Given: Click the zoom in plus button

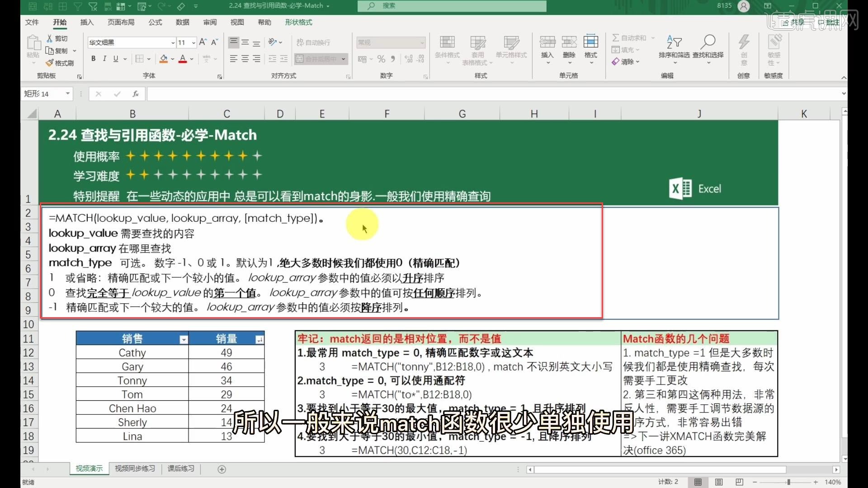Looking at the screenshot, I should (x=816, y=482).
